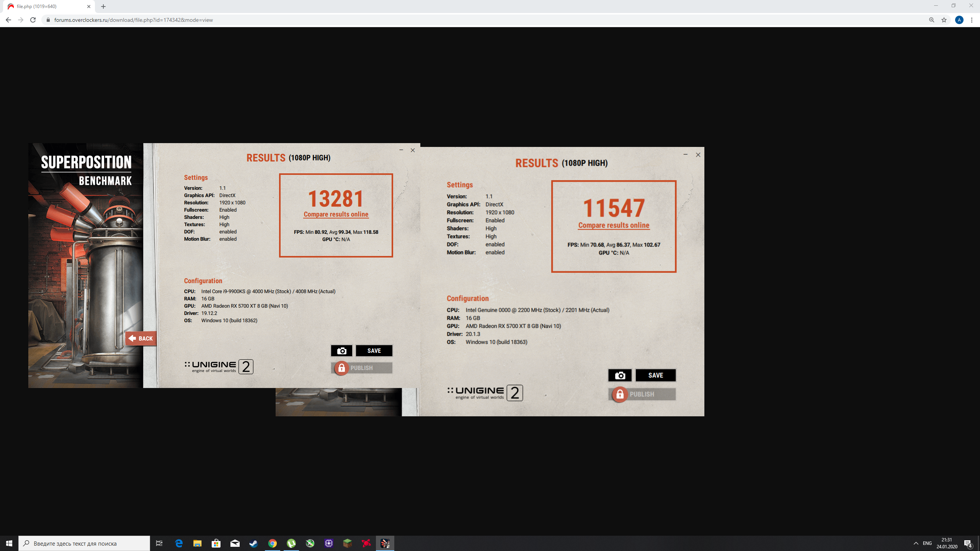980x551 pixels.
Task: Open Task View from the taskbar
Action: (x=159, y=543)
